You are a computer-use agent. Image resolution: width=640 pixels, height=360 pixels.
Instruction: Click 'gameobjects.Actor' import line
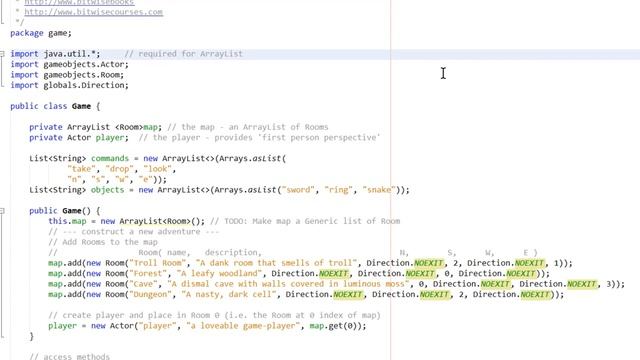tap(84, 64)
